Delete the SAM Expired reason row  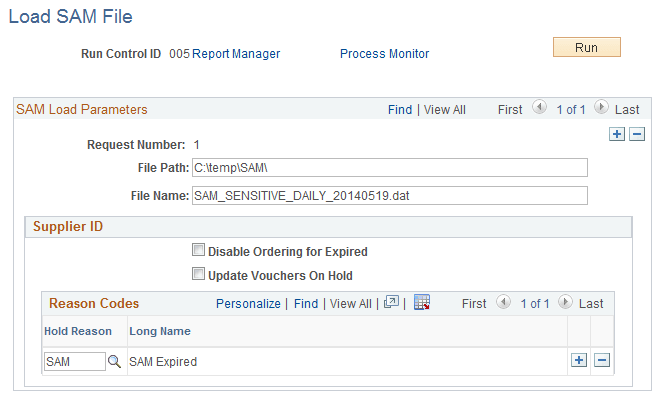(602, 360)
